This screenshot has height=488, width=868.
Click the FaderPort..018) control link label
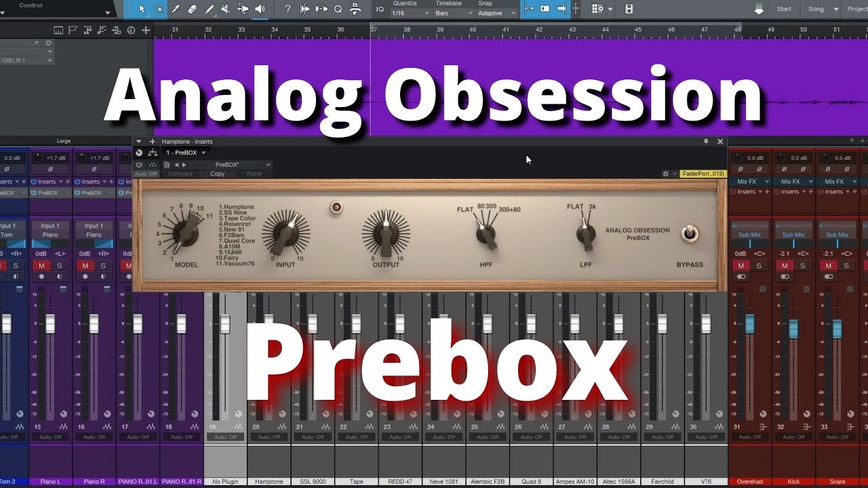703,174
